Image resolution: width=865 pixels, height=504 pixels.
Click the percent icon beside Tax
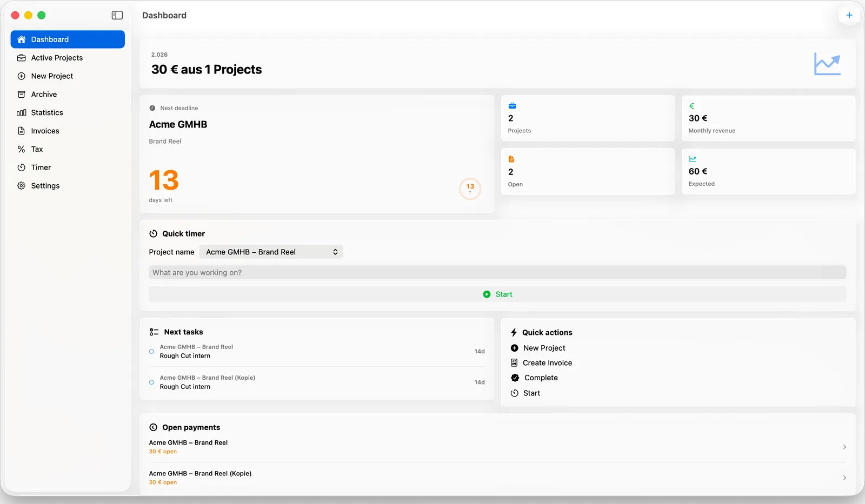(x=22, y=149)
